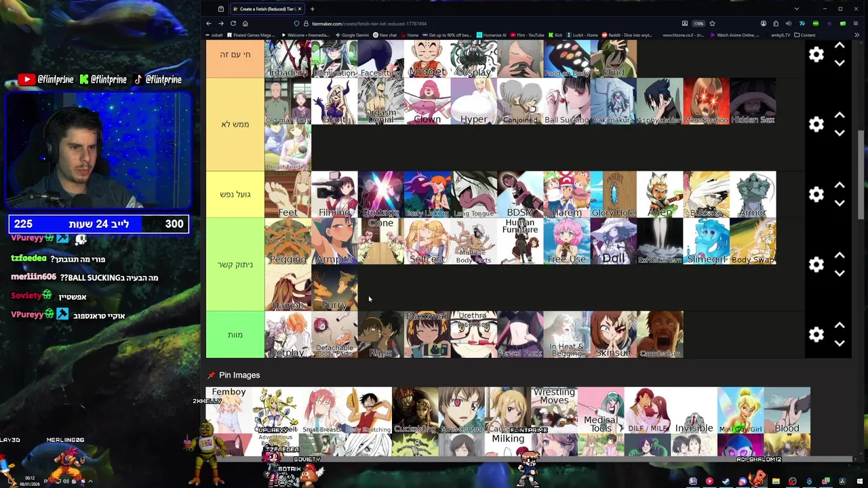Open the Reddit bookmark
Viewport: 868px width, 488px height.
click(627, 35)
